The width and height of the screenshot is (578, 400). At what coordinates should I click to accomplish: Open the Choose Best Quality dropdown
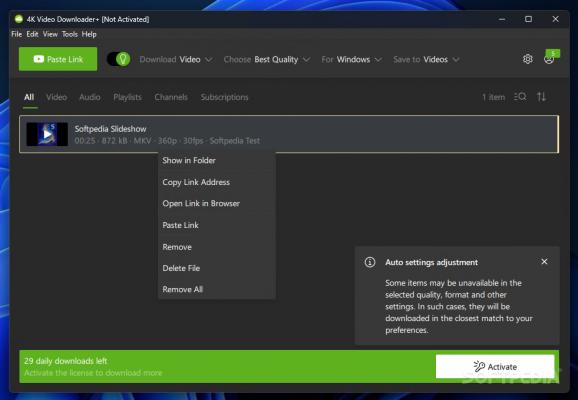coord(267,59)
